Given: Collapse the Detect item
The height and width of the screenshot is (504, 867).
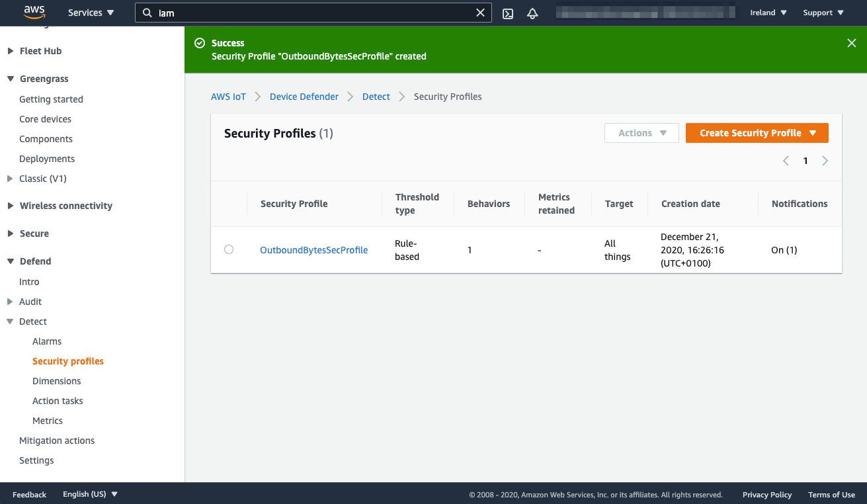Looking at the screenshot, I should click(x=10, y=321).
